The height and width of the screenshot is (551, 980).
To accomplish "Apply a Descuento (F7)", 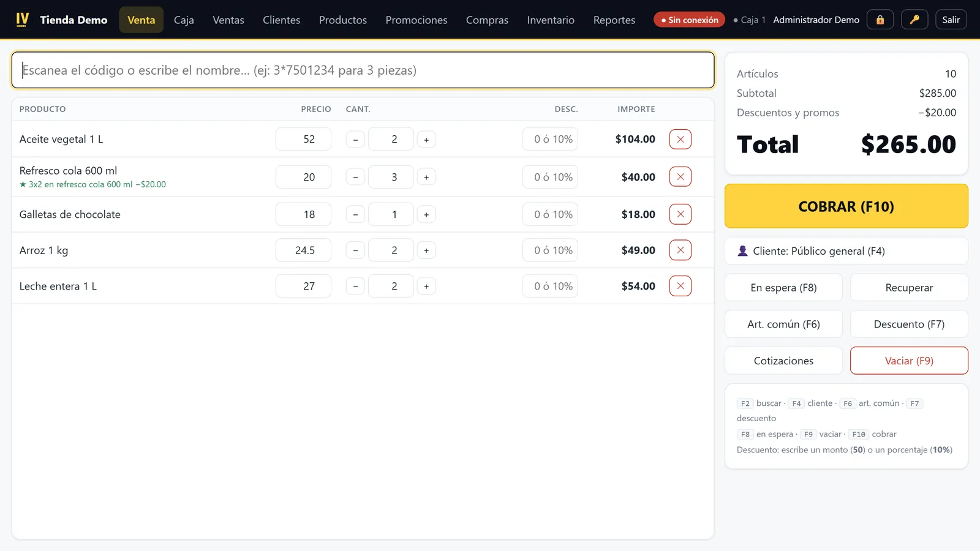I will point(909,324).
